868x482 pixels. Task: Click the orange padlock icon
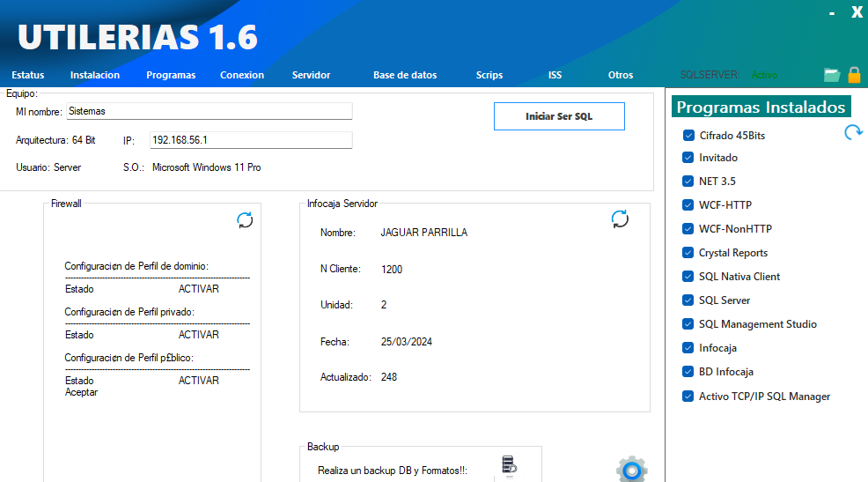click(x=853, y=75)
